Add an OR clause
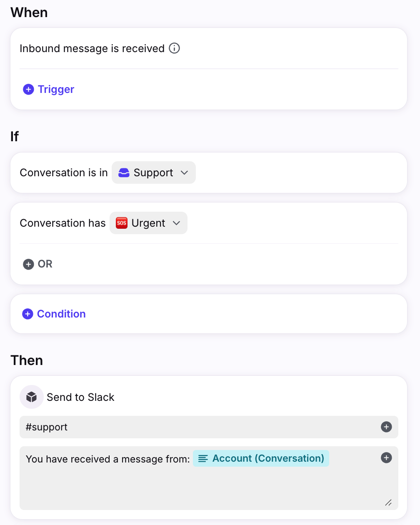The width and height of the screenshot is (420, 525). (x=45, y=264)
